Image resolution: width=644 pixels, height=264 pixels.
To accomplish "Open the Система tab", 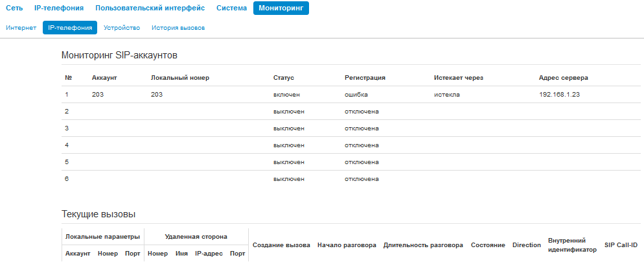I will pyautogui.click(x=231, y=8).
